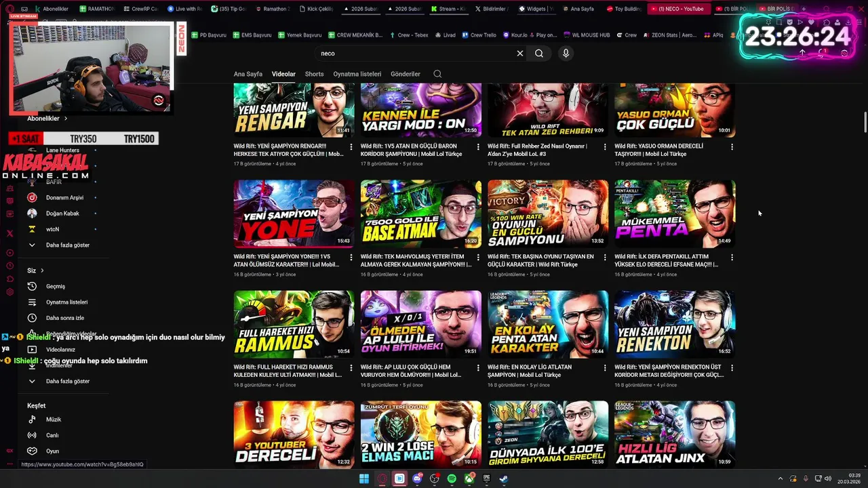Switch to channel Ana Sayfa tab
The height and width of the screenshot is (488, 868).
pyautogui.click(x=248, y=74)
